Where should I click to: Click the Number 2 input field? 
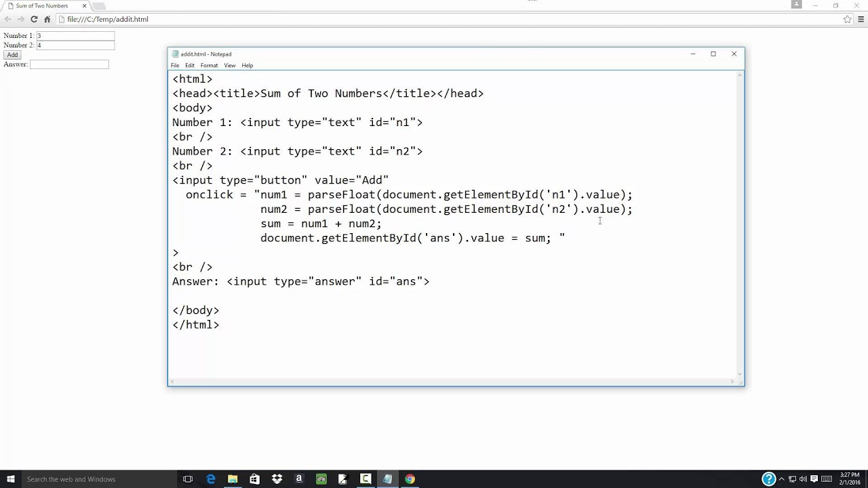coord(75,45)
